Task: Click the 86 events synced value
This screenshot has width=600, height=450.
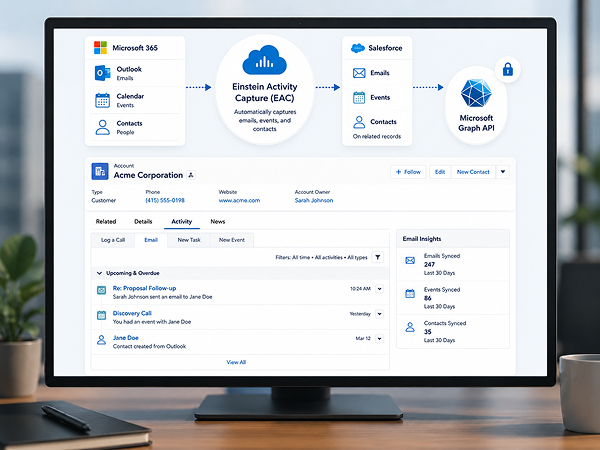Action: [427, 298]
